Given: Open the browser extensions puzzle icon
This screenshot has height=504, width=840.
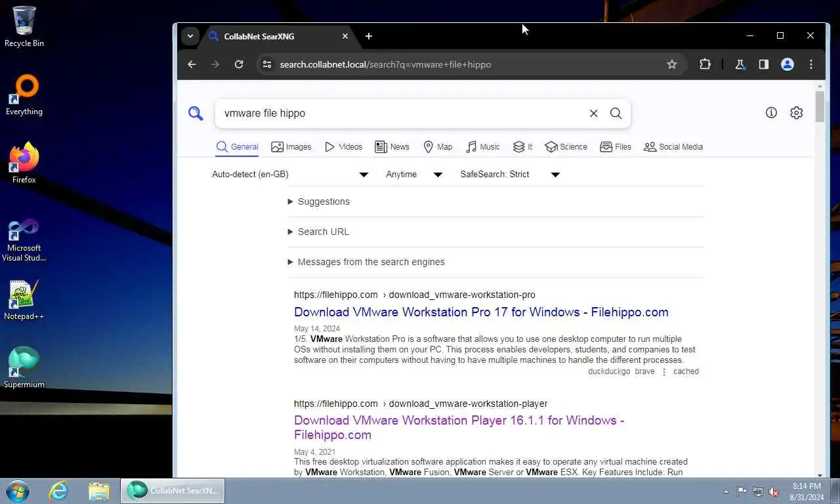Looking at the screenshot, I should click(x=705, y=64).
